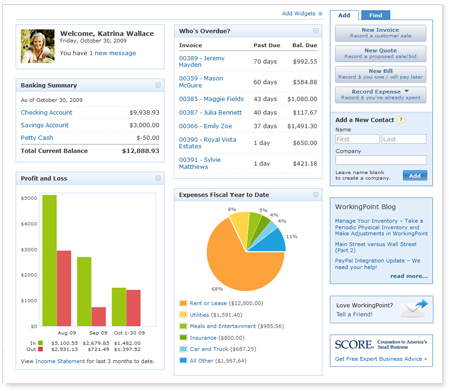Click the Record Expense button label
Image resolution: width=449 pixels, height=391 pixels.
376,91
